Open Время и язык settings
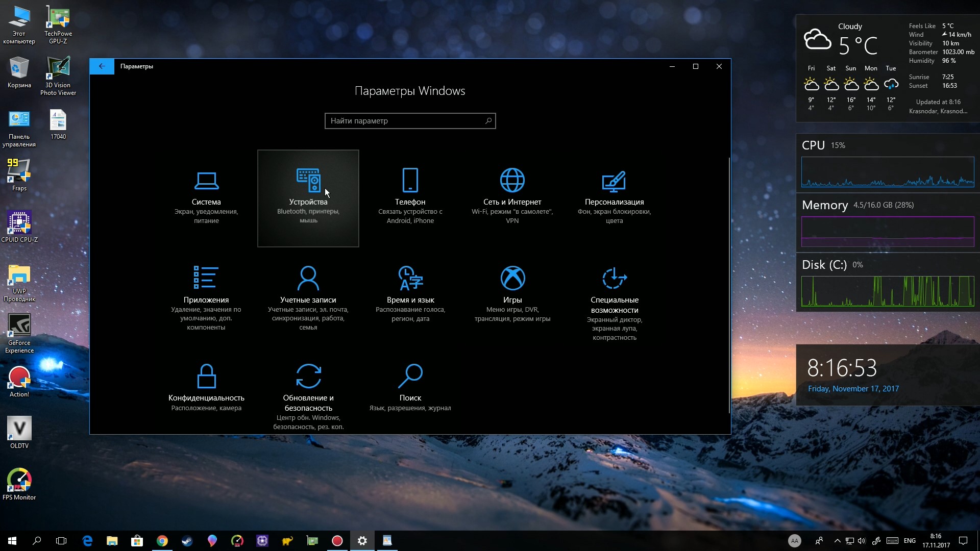This screenshot has height=551, width=980. (x=410, y=298)
